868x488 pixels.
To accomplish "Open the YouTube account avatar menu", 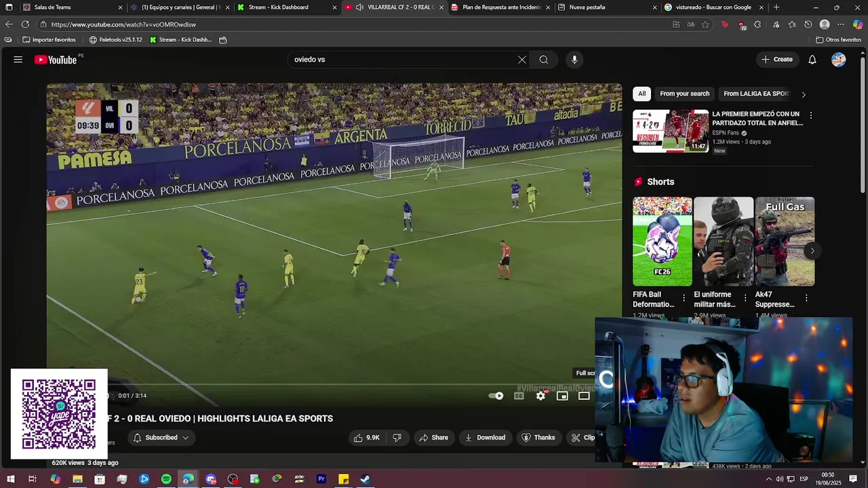I will tap(839, 60).
